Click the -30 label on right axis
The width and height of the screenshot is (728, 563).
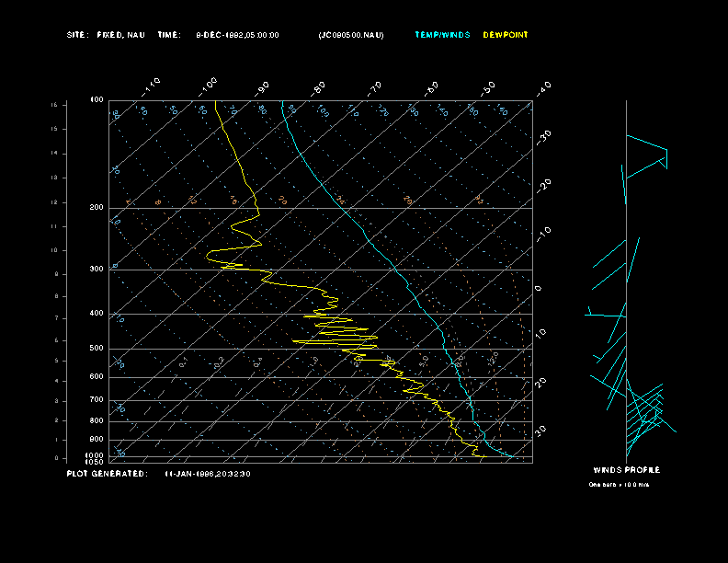click(x=544, y=134)
